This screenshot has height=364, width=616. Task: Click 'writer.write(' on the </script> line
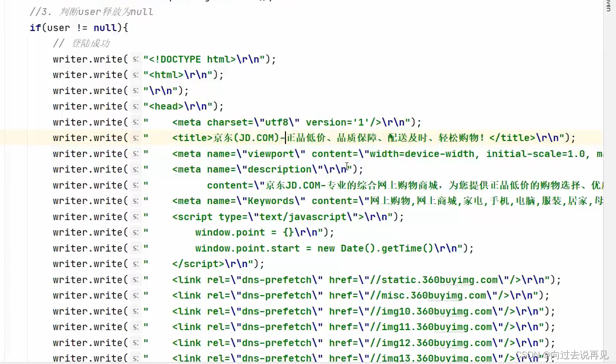pyautogui.click(x=90, y=264)
